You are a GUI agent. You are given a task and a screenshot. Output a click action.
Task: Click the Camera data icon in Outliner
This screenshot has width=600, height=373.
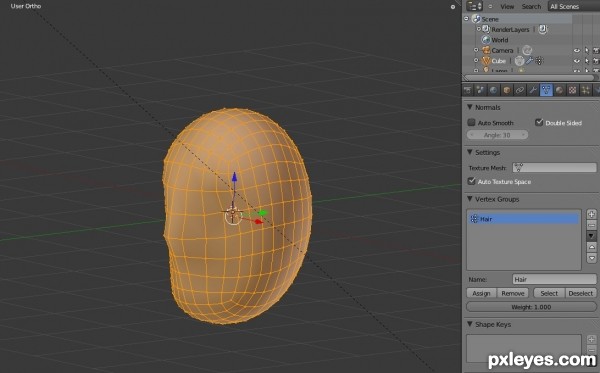(527, 50)
